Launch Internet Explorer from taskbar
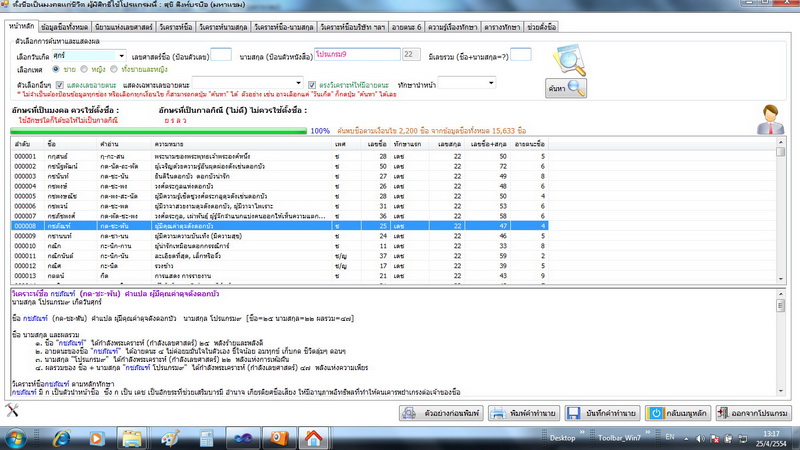 pyautogui.click(x=61, y=438)
